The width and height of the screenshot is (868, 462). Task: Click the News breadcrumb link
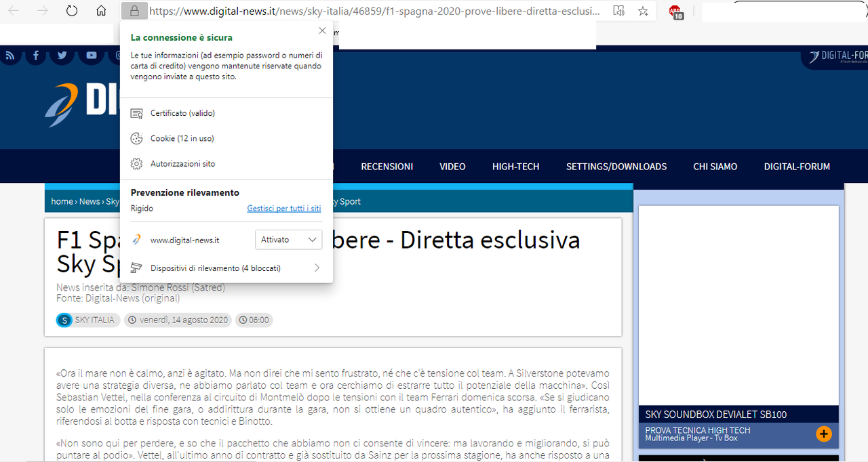89,201
